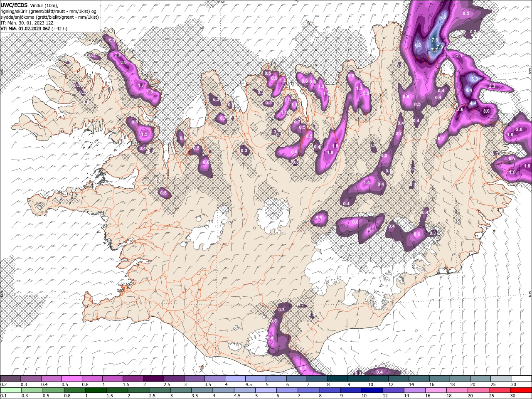The height and width of the screenshot is (399, 532).
Task: Click the snow-scale swatch between 0.2 and 0.3
Action: pyautogui.click(x=10, y=379)
